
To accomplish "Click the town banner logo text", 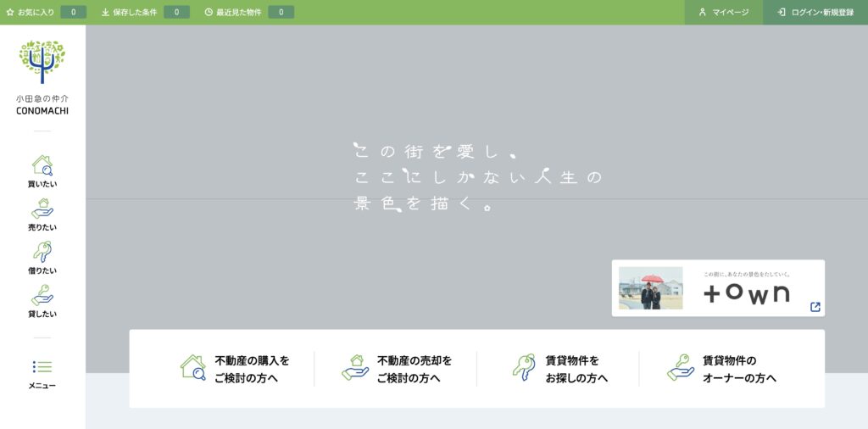I will tap(746, 293).
